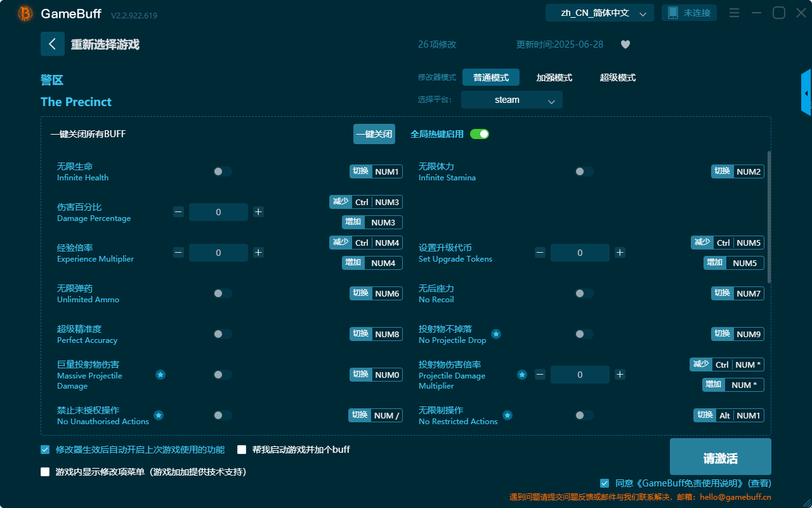Viewport: 812px width, 508px height.
Task: Open the steam platform selection dropdown
Action: [511, 100]
